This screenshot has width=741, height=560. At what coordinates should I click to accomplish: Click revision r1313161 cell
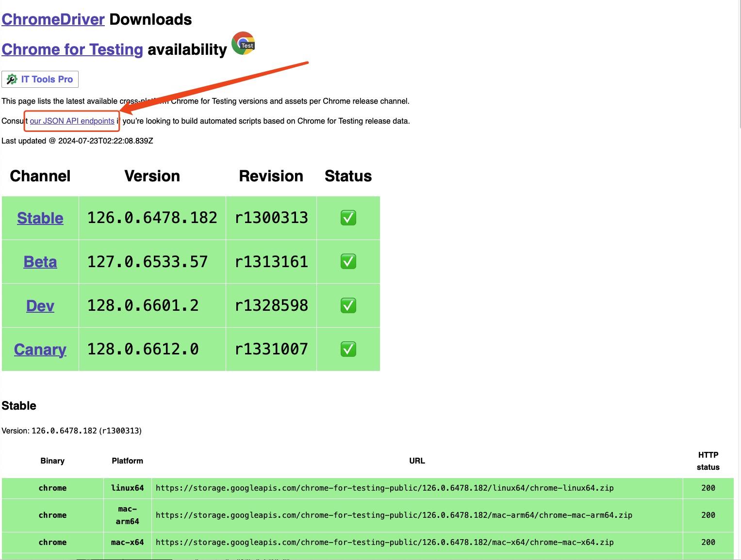[x=271, y=262]
